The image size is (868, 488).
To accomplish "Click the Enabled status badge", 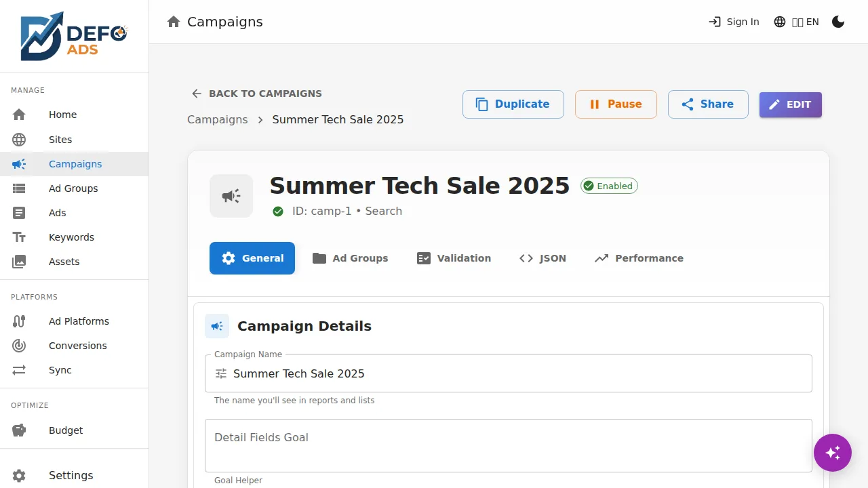I will [x=609, y=186].
